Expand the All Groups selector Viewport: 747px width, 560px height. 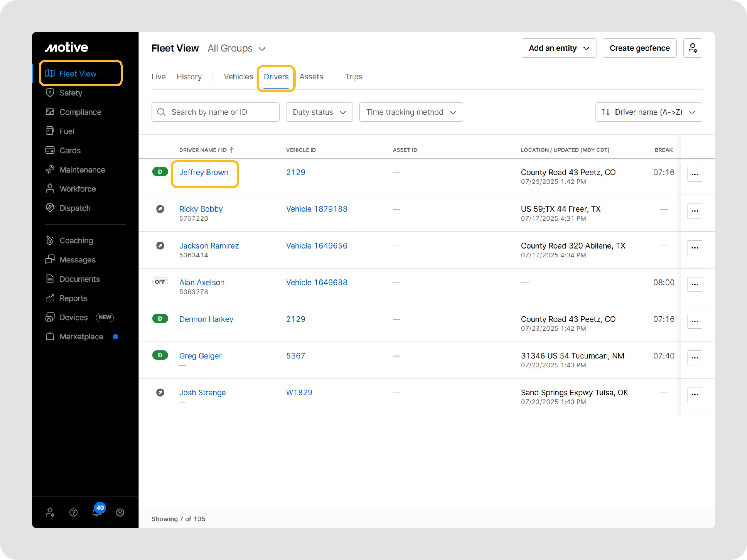(236, 49)
